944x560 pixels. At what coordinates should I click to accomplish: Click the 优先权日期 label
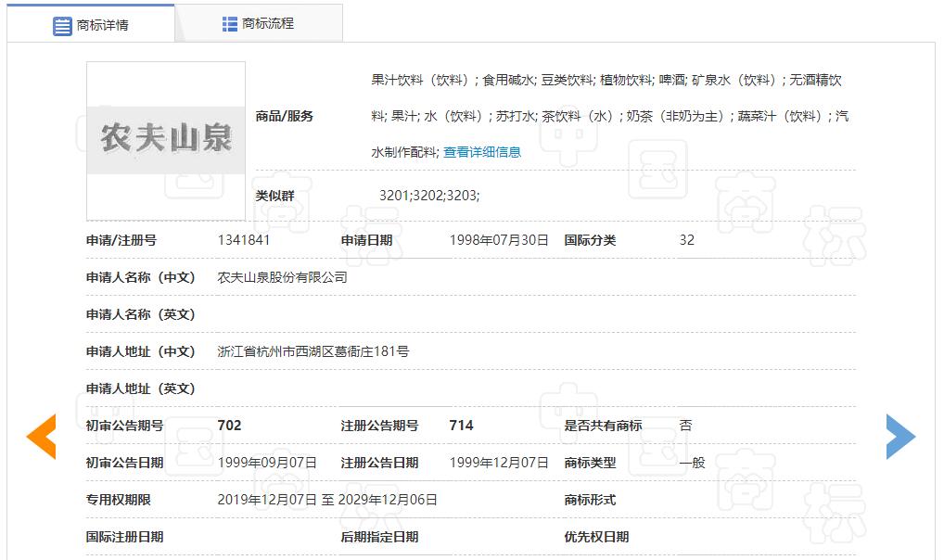click(596, 537)
